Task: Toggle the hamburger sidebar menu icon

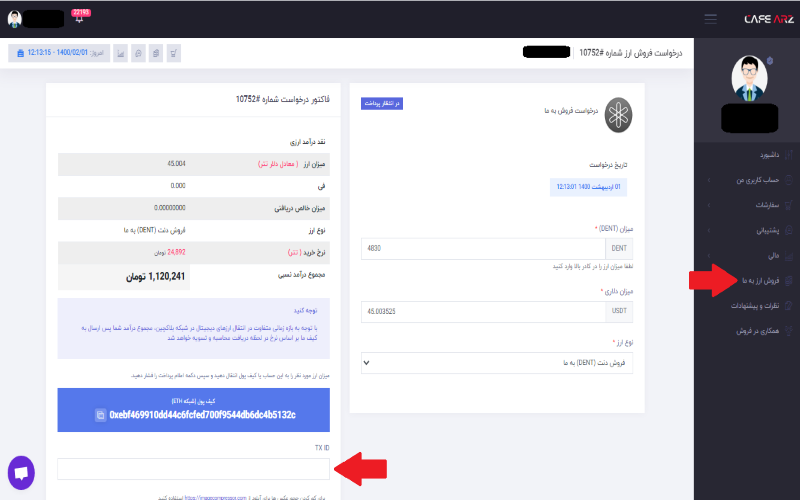Action: [x=710, y=19]
